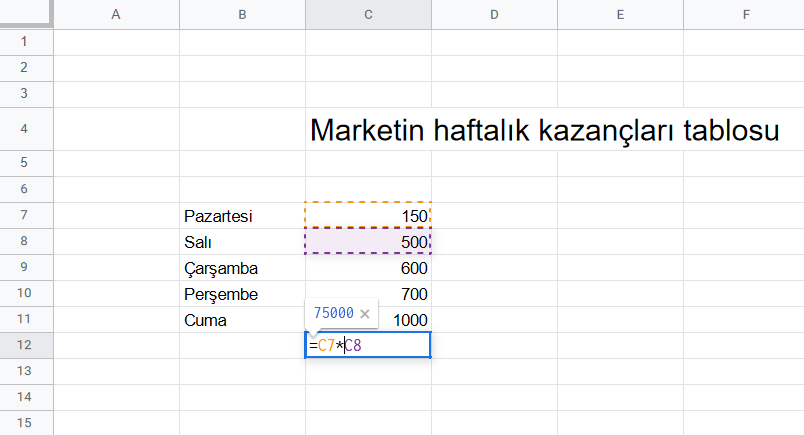Select row 4 header
This screenshot has width=804, height=435.
(x=26, y=129)
